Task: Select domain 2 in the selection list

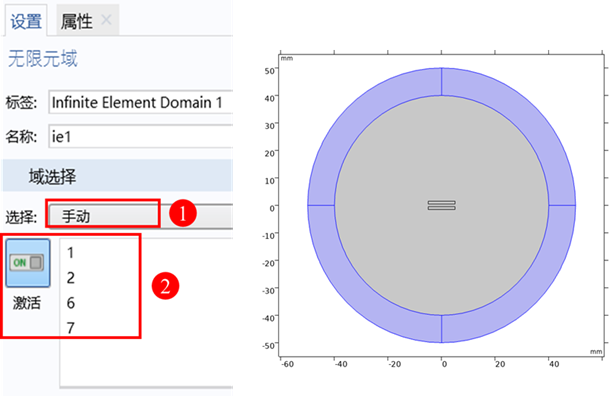Action: 70,278
